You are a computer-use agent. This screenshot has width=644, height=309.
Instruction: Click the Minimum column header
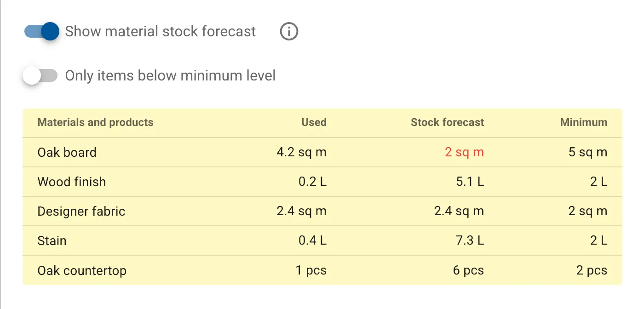[583, 122]
